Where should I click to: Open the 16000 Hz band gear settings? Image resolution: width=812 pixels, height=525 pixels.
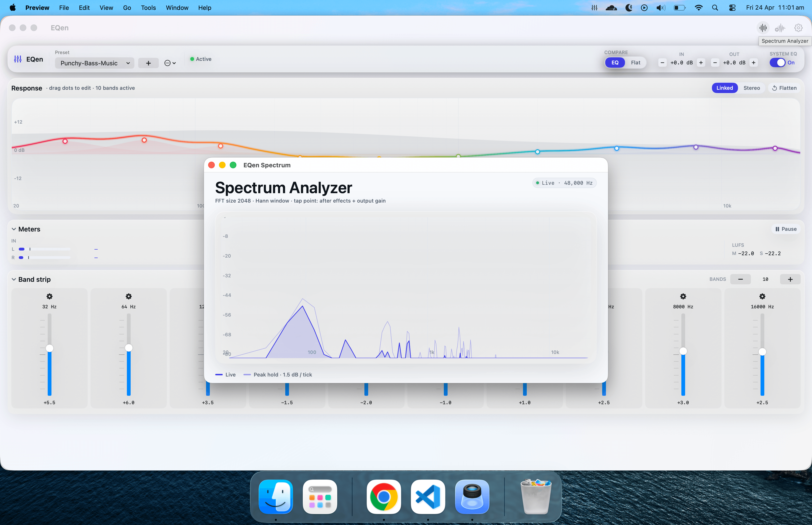(x=762, y=296)
